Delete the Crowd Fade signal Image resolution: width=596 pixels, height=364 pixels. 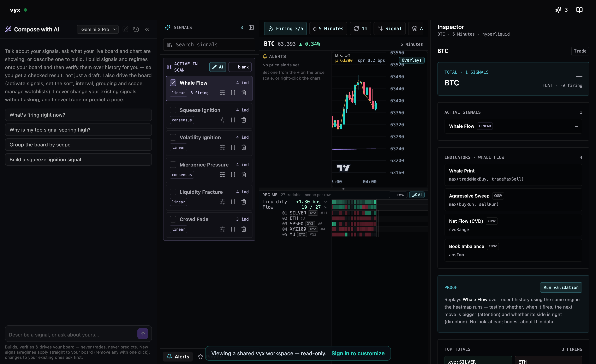click(244, 229)
